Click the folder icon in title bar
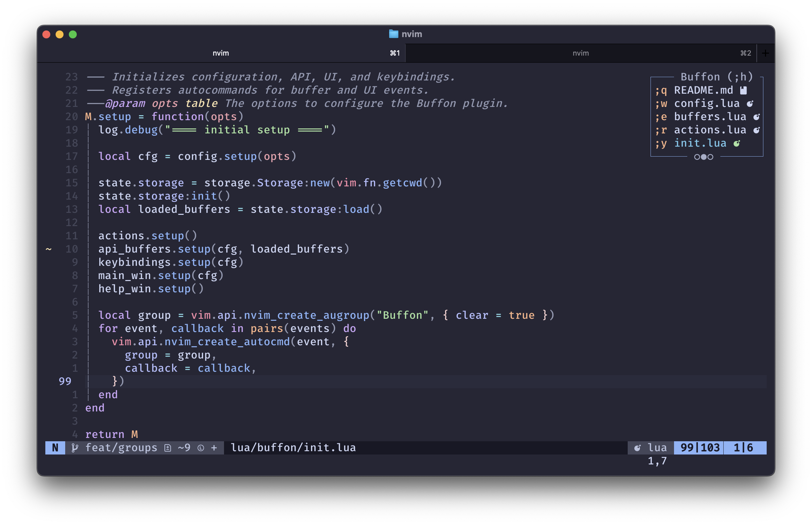This screenshot has width=812, height=525. pyautogui.click(x=393, y=34)
